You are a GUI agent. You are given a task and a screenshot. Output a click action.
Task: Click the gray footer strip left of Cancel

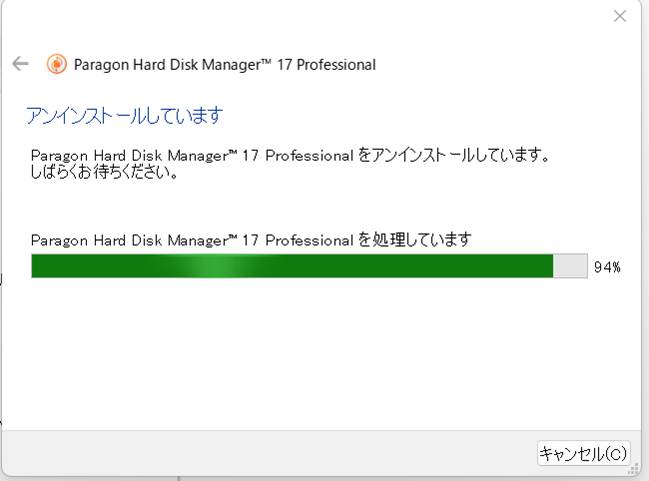(270, 454)
